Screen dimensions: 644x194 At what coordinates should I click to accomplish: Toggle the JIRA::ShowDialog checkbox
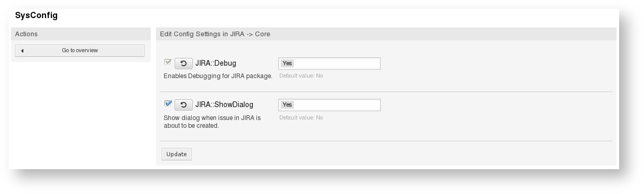pos(167,103)
